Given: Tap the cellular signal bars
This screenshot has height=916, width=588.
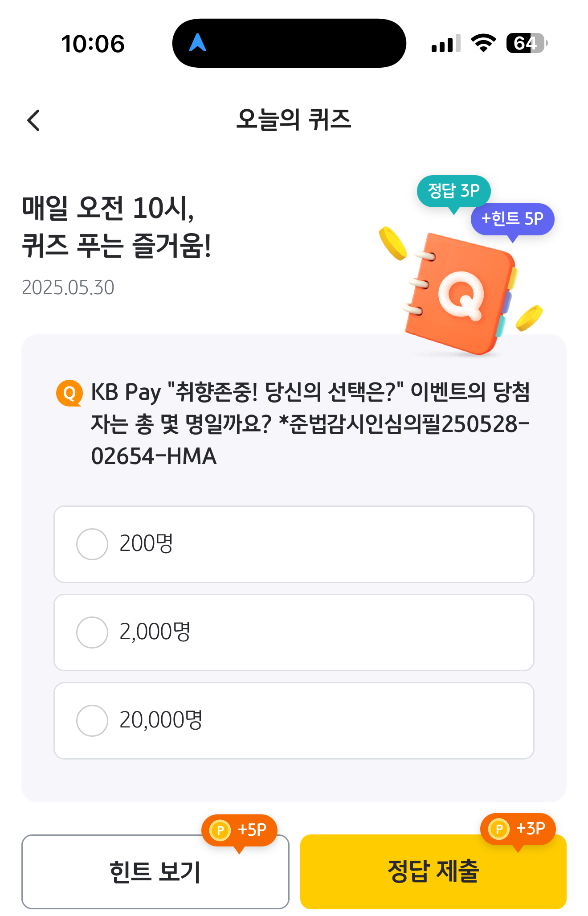Looking at the screenshot, I should 446,43.
